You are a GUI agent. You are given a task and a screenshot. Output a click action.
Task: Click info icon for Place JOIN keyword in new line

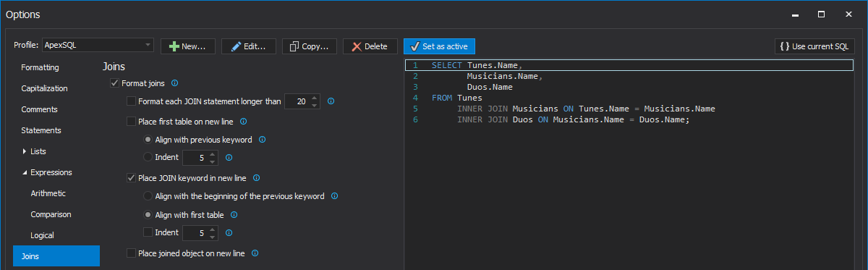click(x=256, y=177)
